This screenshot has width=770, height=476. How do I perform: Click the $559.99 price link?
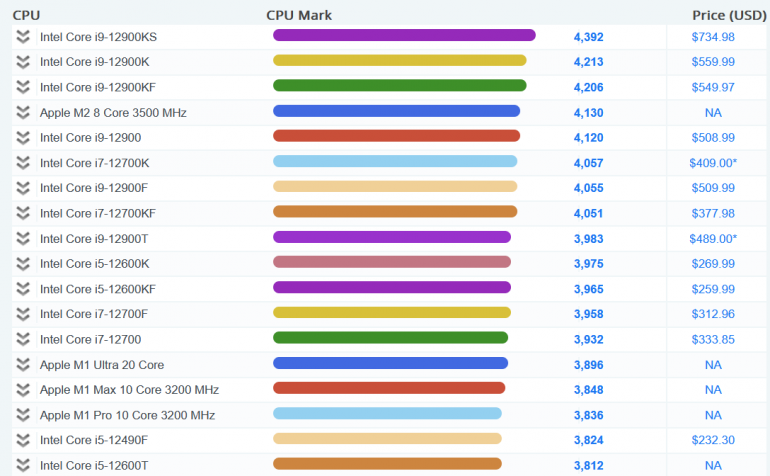(x=713, y=62)
